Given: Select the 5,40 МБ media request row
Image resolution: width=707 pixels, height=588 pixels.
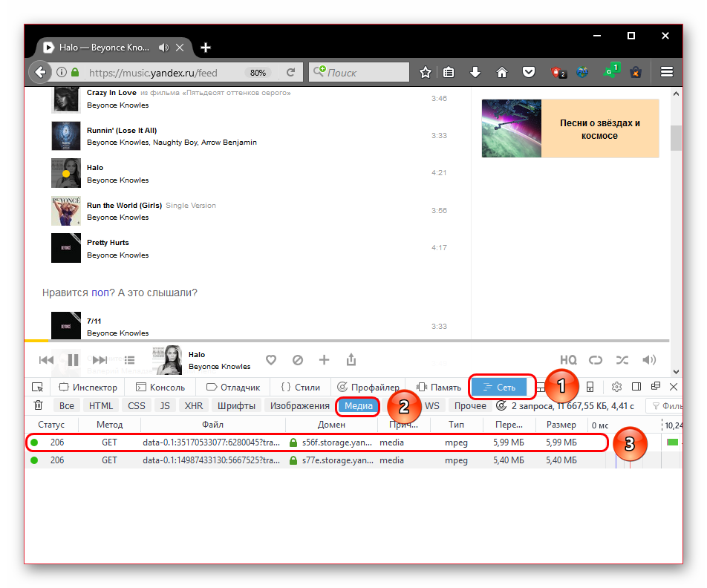Looking at the screenshot, I should pos(353,460).
